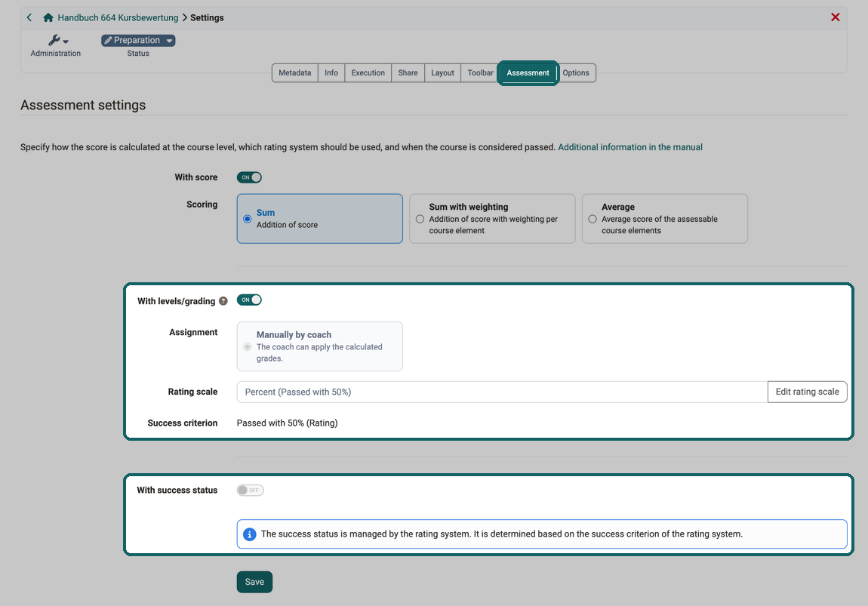
Task: Close settings with the red X
Action: pos(836,17)
